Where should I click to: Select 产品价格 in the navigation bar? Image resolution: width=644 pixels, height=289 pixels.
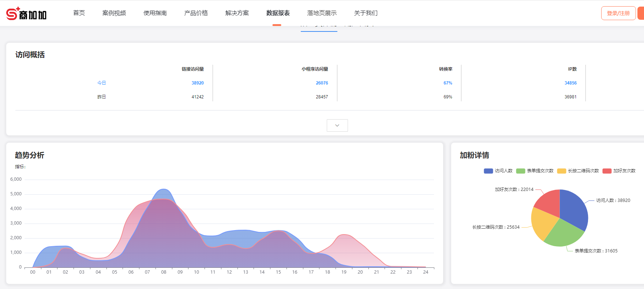(x=196, y=13)
